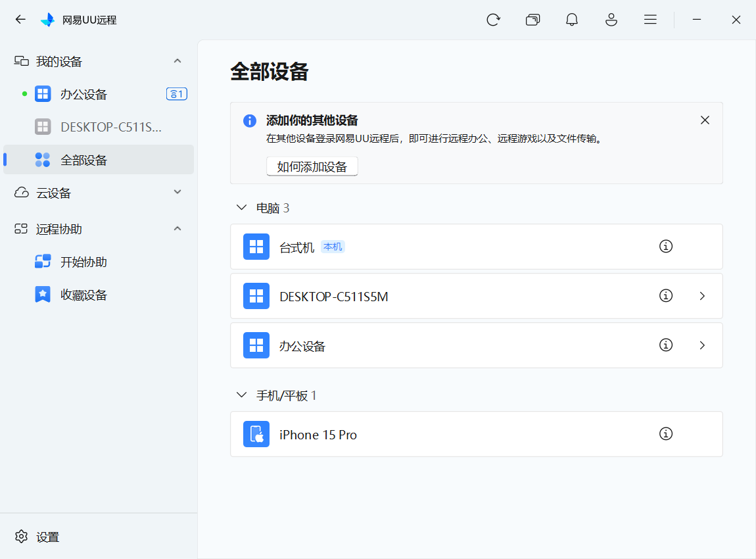
Task: Click the 开始协助 icon
Action: point(43,261)
